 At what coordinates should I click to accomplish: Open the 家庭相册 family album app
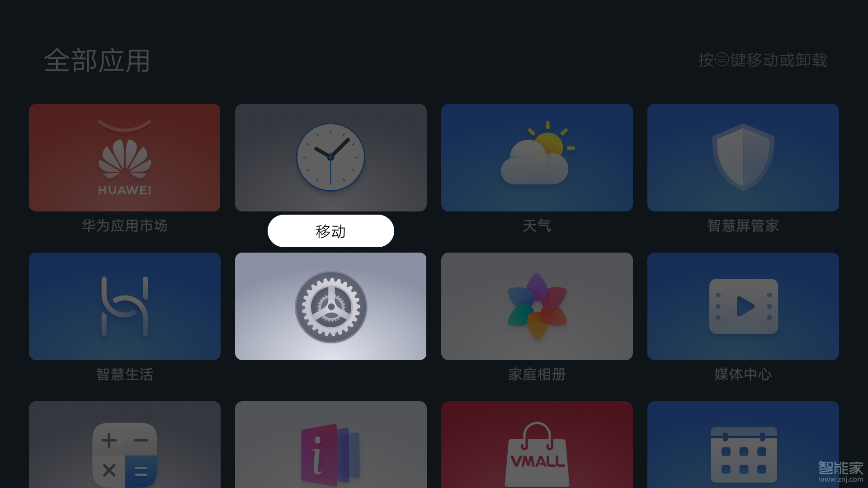point(537,306)
